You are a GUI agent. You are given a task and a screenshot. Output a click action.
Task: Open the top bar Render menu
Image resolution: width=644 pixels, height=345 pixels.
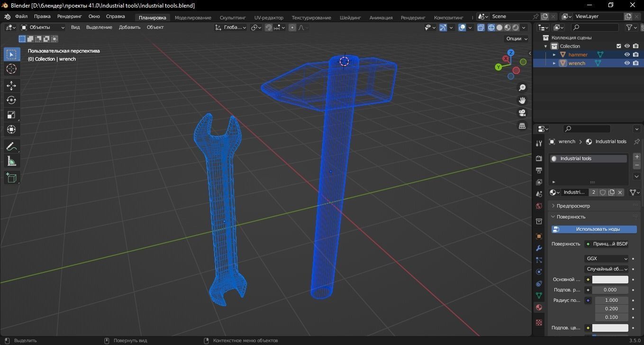coord(70,17)
